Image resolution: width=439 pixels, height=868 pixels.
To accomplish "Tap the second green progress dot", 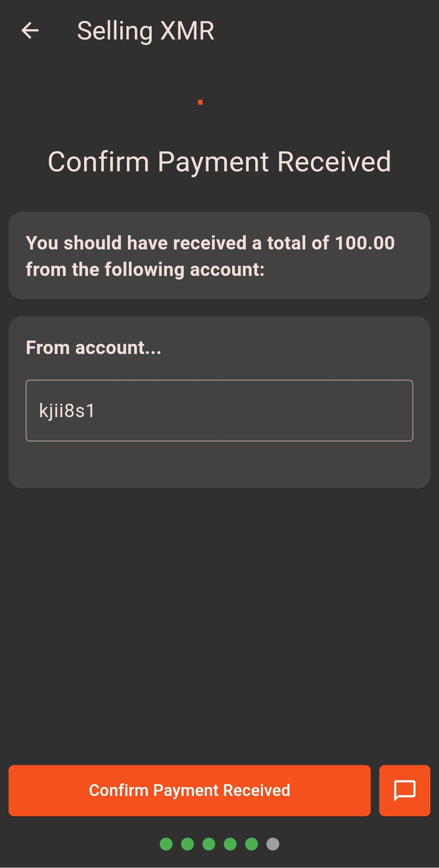I will (187, 844).
